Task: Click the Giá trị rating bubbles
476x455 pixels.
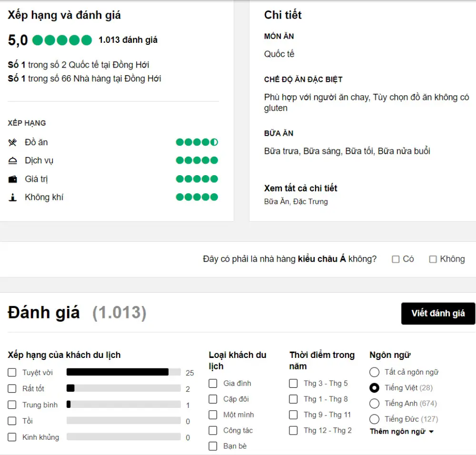Action: point(197,179)
